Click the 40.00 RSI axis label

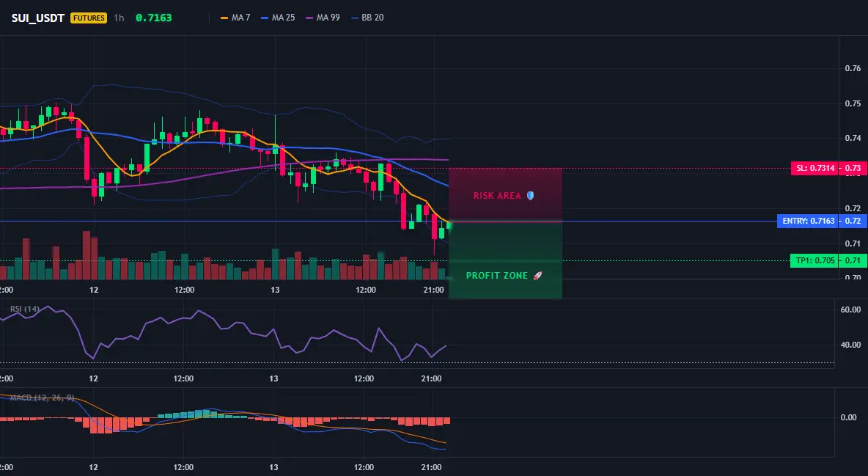click(850, 345)
